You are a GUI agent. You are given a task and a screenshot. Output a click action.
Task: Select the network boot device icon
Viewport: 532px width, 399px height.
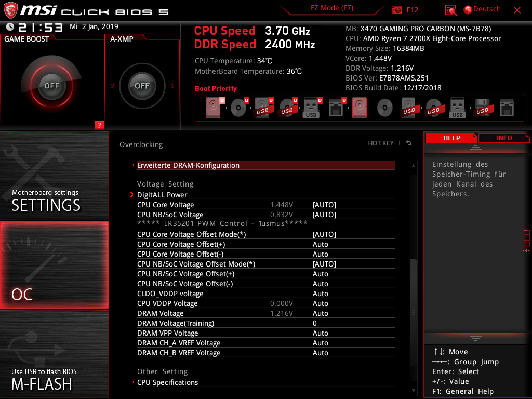click(337, 108)
